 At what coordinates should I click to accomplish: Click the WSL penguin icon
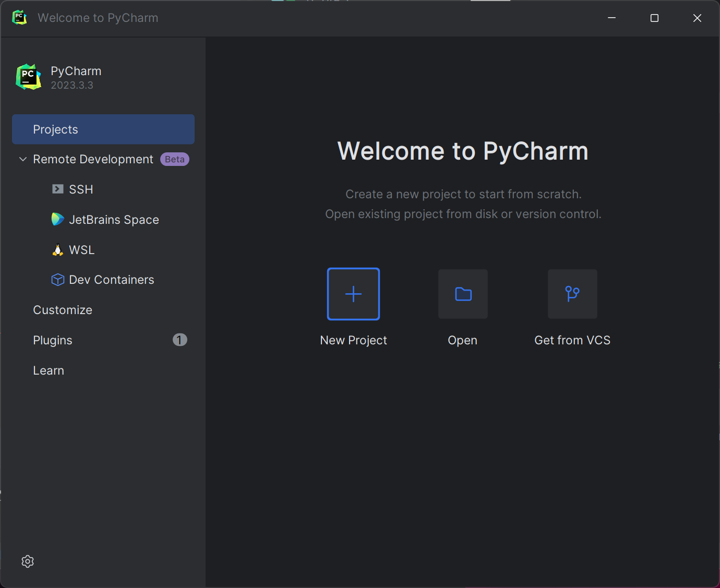coord(57,249)
